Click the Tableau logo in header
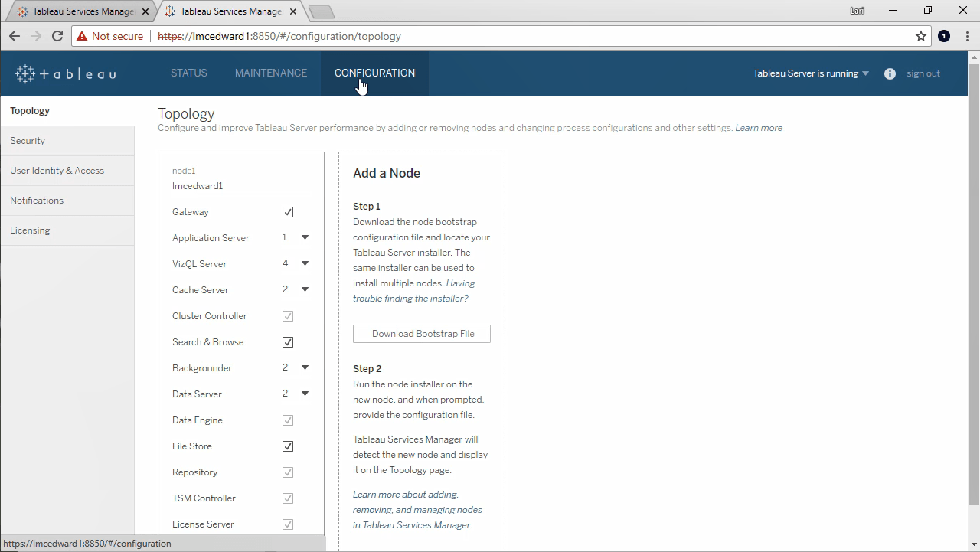The image size is (980, 552). pos(66,73)
